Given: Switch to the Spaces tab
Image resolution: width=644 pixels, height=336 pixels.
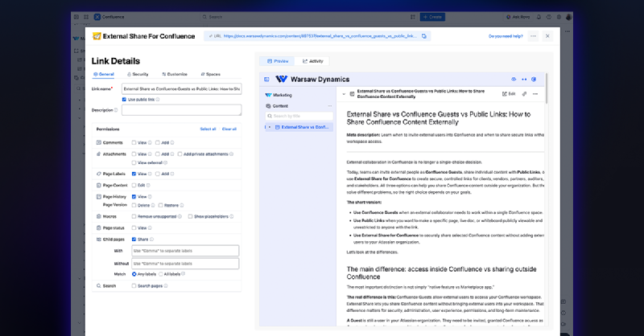Looking at the screenshot, I should coord(211,74).
